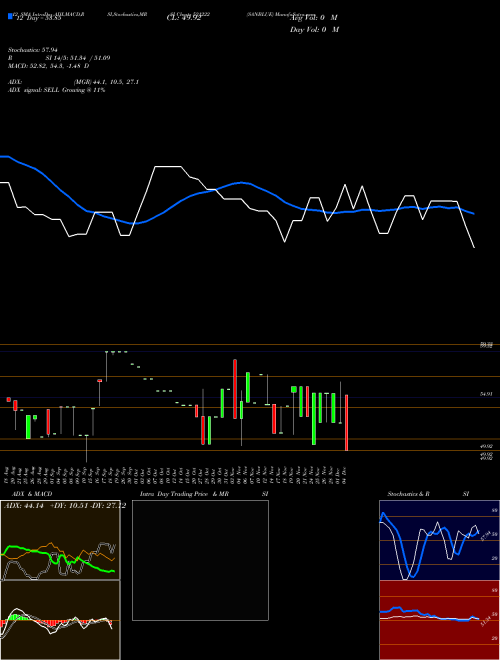Click the '54.91' price axis label
The height and width of the screenshot is (660, 500).
point(486,394)
